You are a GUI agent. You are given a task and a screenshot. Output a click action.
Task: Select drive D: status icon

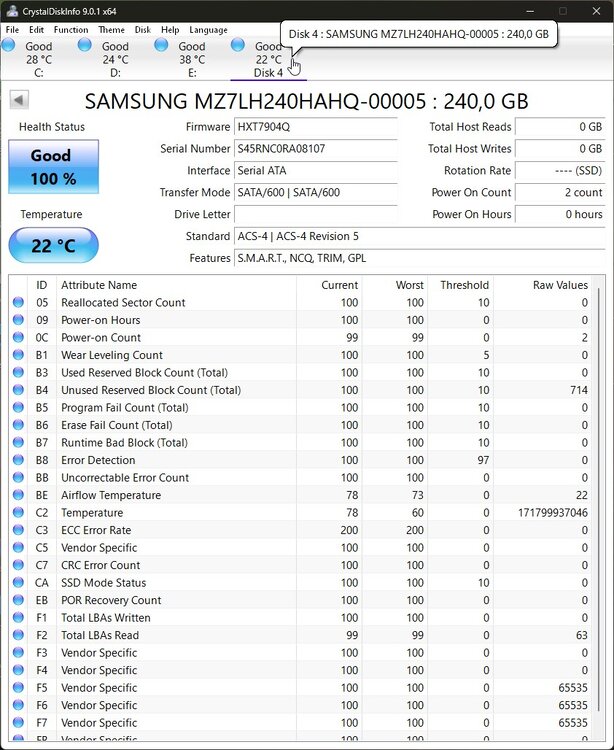(x=85, y=46)
